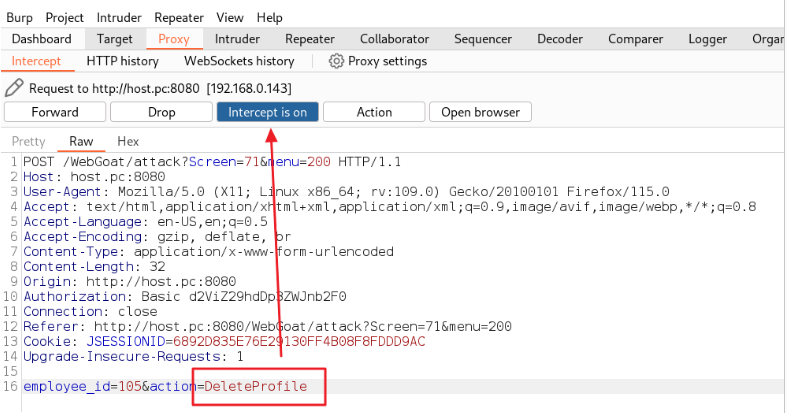
Task: Click the Upgrade-Insecure-Requests line
Action: [x=134, y=357]
